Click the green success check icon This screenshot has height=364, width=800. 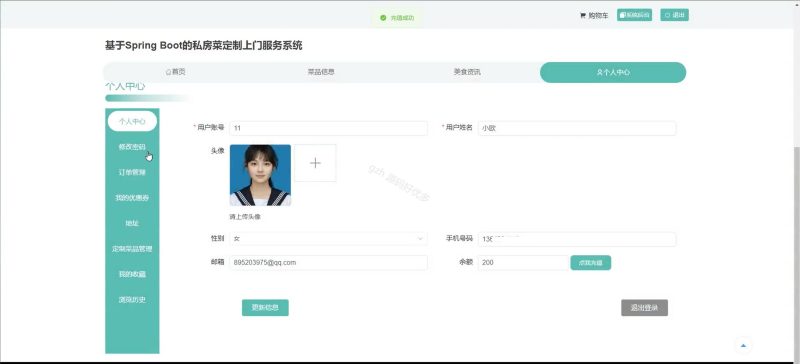point(383,18)
